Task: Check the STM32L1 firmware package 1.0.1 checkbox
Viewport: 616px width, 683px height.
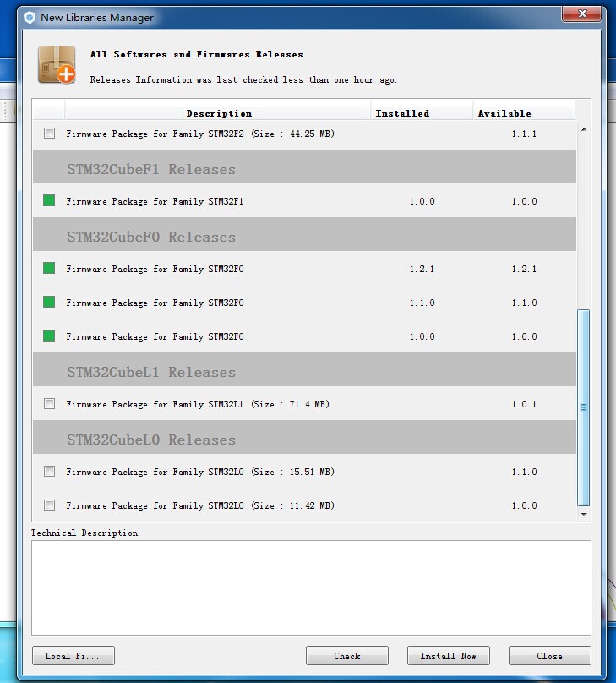Action: click(x=49, y=404)
